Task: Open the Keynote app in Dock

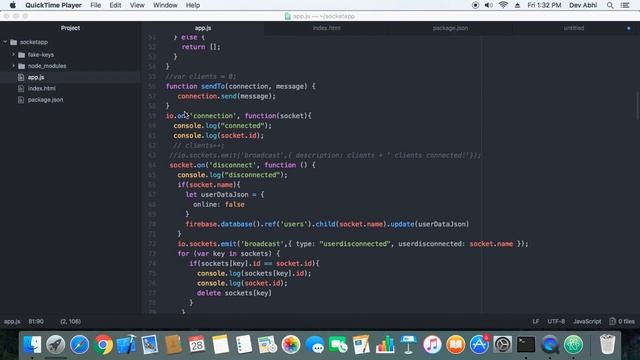Action: pos(409,345)
